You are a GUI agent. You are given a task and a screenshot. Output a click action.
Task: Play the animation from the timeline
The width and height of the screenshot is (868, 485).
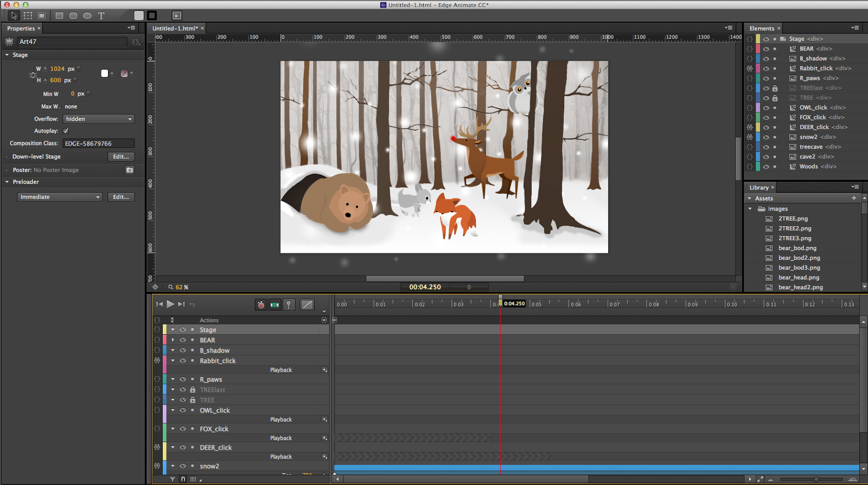click(x=170, y=304)
